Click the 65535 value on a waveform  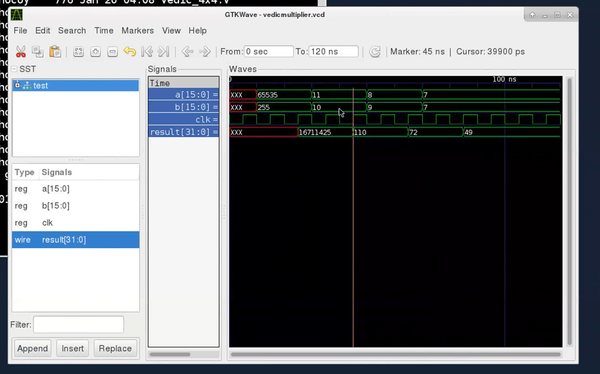click(267, 95)
